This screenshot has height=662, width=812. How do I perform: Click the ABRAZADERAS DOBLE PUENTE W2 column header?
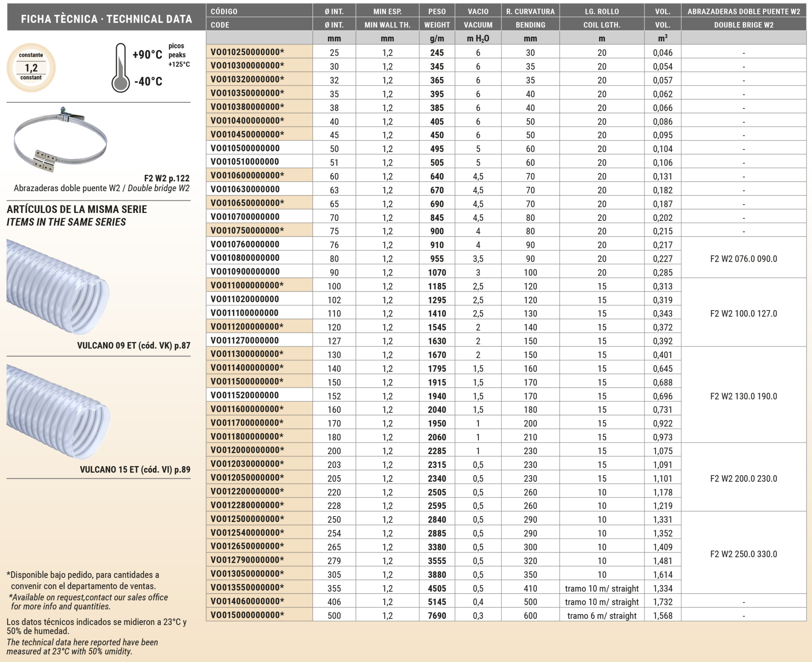tap(743, 11)
